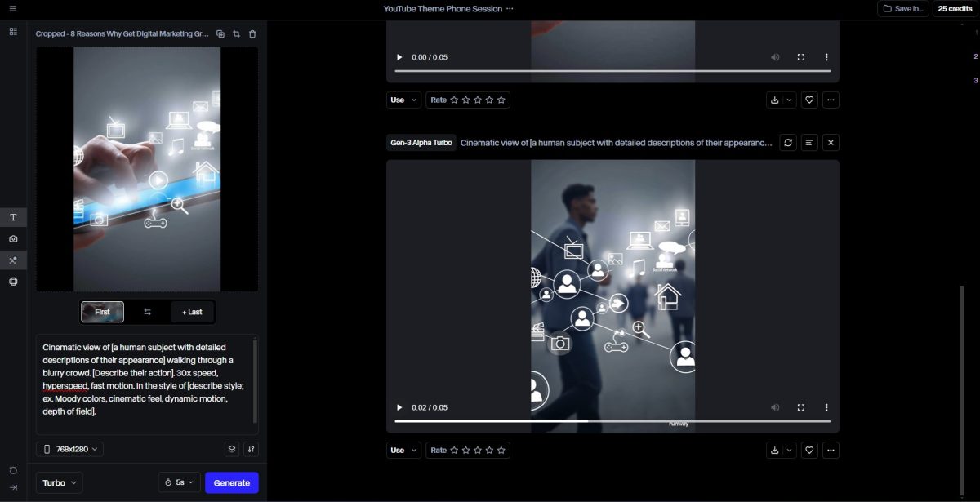Click the undo arrow icon in sidebar

point(13,470)
